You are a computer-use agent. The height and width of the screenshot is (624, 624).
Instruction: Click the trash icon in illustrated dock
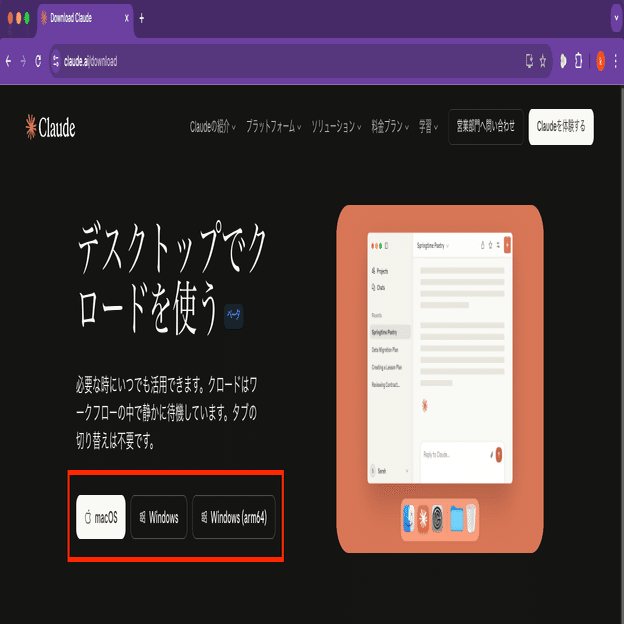[471, 519]
